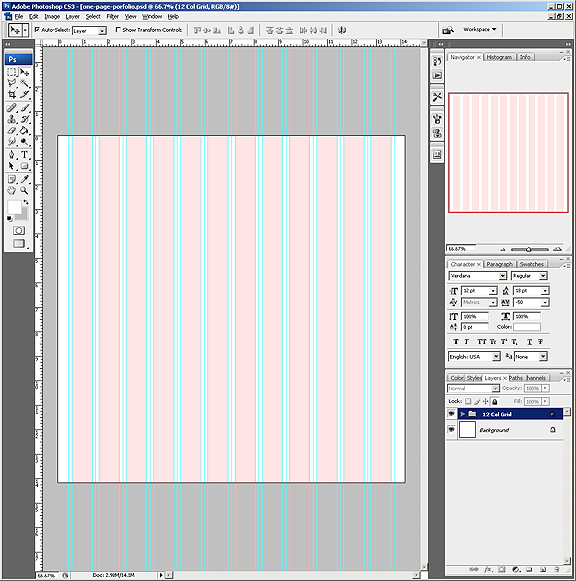Screen dimensions: 576x581
Task: Toggle Lock transparent pixels
Action: pyautogui.click(x=468, y=401)
